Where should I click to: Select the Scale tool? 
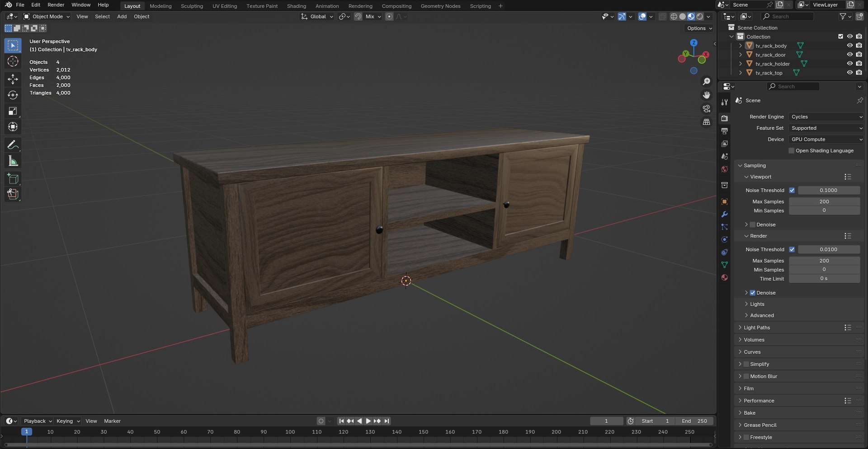13,111
